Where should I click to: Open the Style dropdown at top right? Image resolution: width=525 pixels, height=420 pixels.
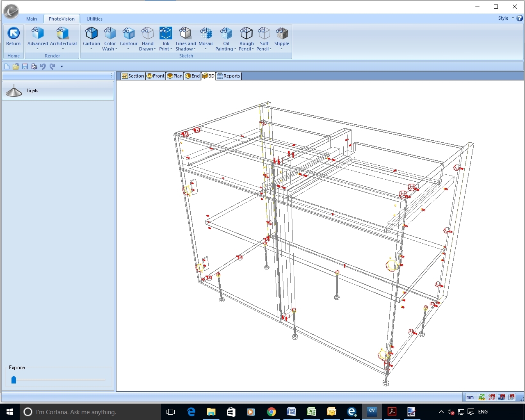pos(506,18)
